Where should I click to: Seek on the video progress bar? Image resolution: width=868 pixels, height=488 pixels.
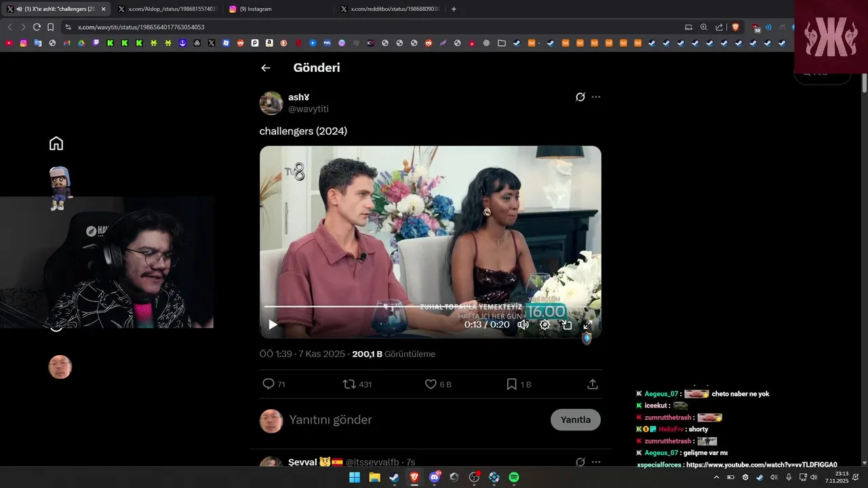click(x=430, y=306)
